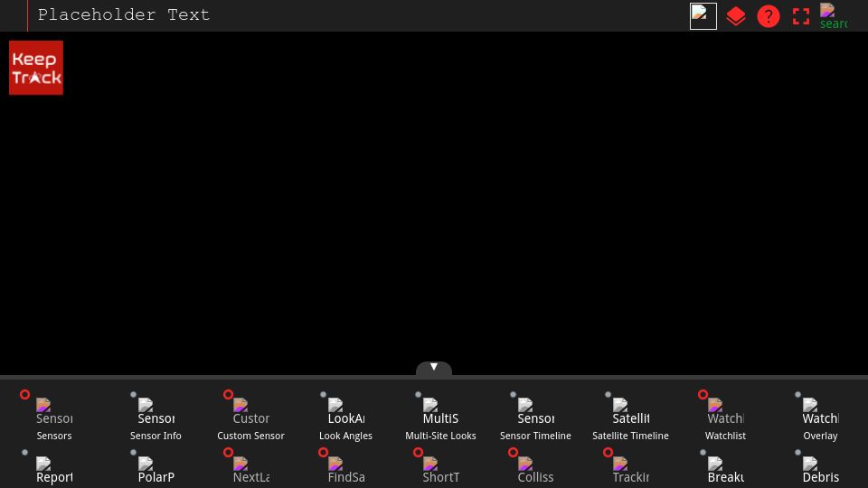Open the Sensor Info menu
This screenshot has width=868, height=488.
pos(156,417)
